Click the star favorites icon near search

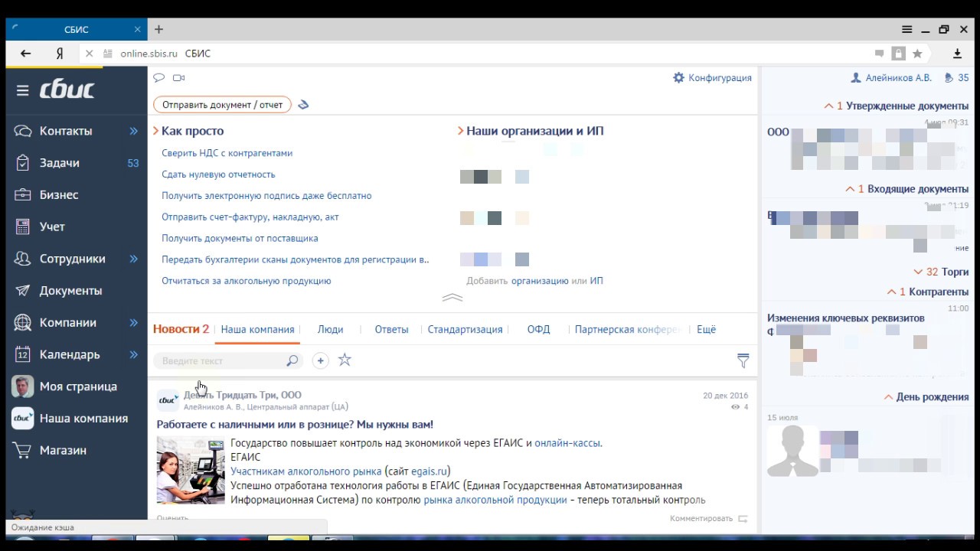click(345, 360)
